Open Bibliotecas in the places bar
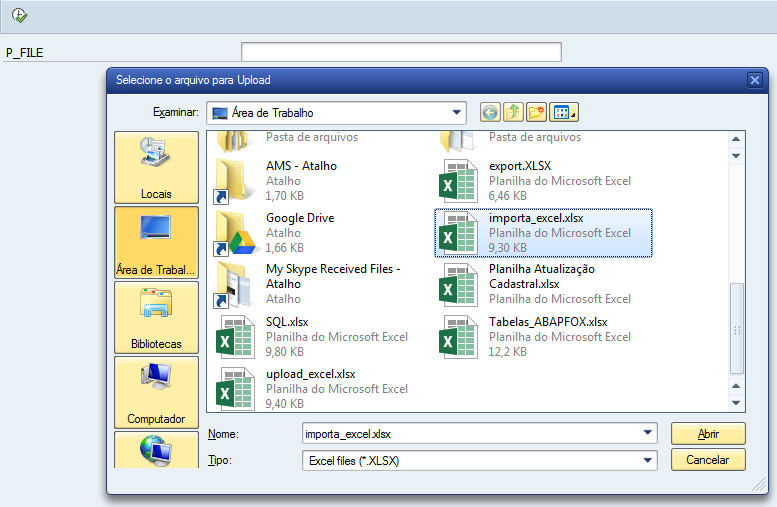This screenshot has width=777, height=507. tap(156, 317)
